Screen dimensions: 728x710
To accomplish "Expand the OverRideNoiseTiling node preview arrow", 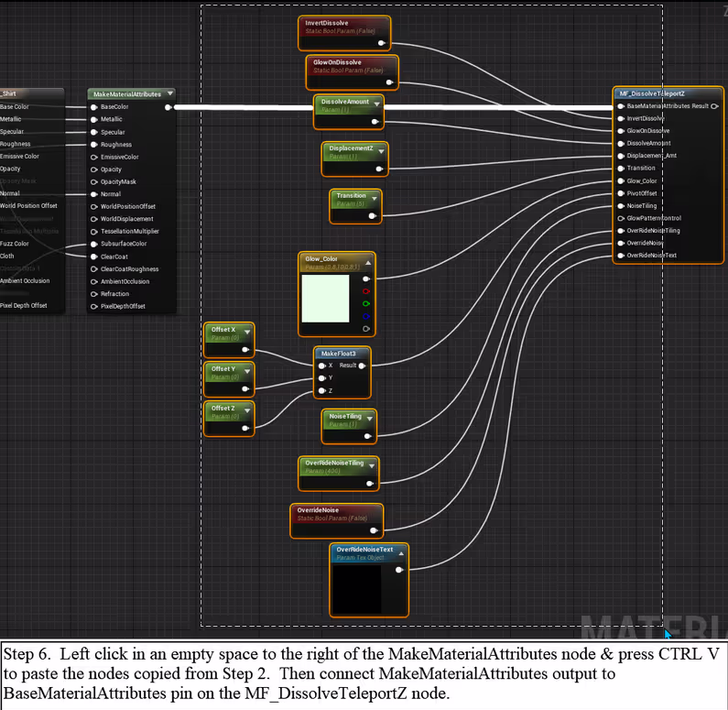I will (372, 465).
